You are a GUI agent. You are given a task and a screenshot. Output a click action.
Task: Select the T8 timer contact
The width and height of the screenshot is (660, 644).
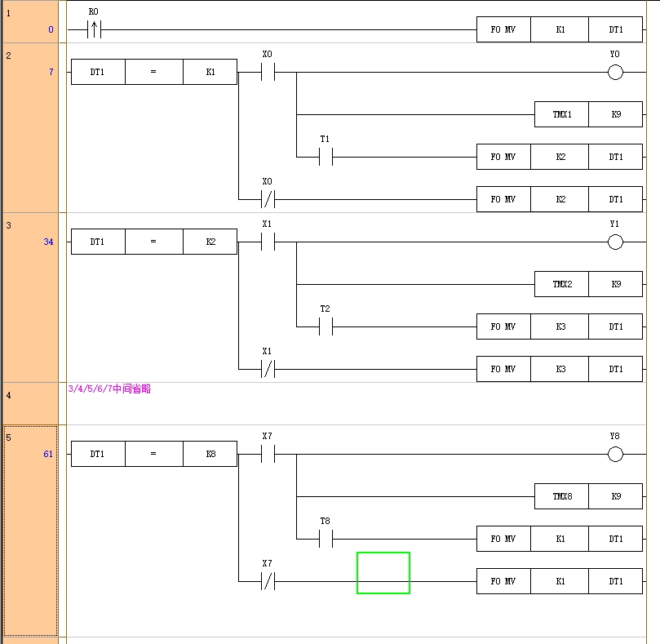pos(326,539)
